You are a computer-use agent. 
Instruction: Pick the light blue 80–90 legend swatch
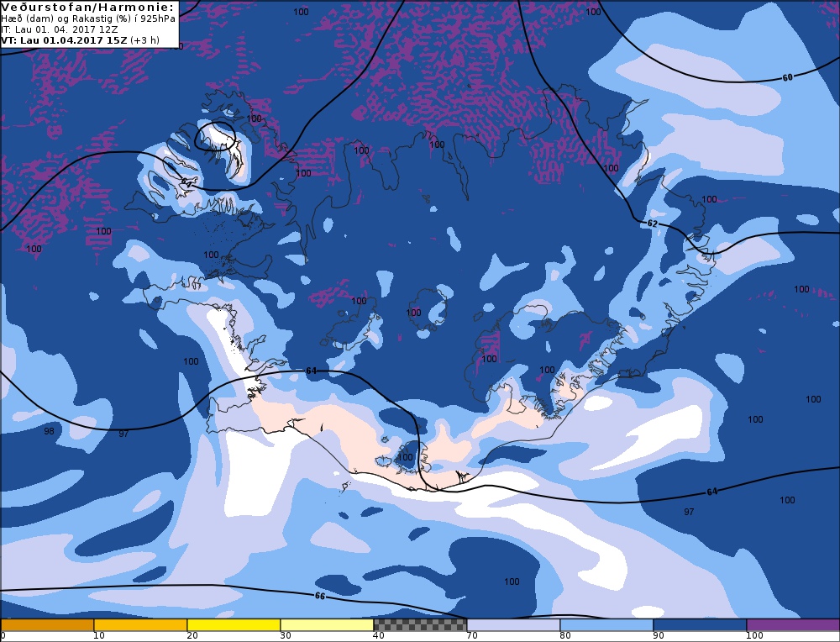tap(606, 625)
